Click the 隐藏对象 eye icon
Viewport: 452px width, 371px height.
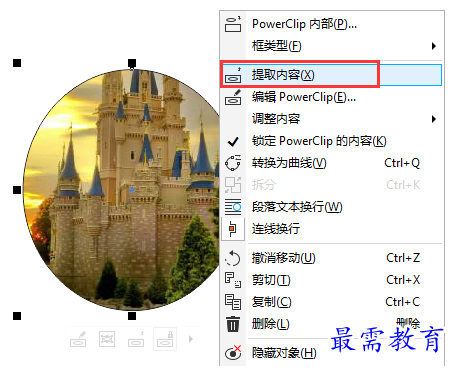(233, 353)
